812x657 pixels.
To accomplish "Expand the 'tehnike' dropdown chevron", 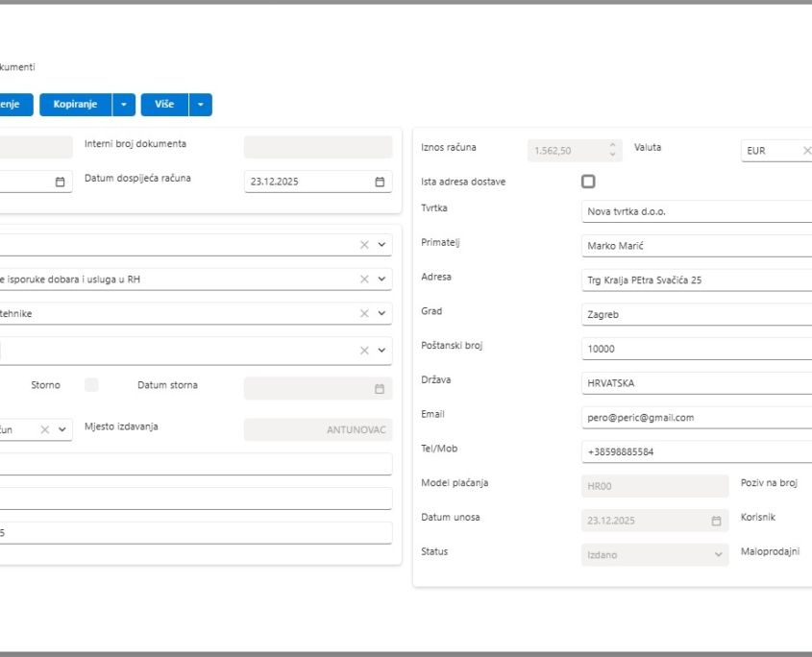I will coord(382,314).
